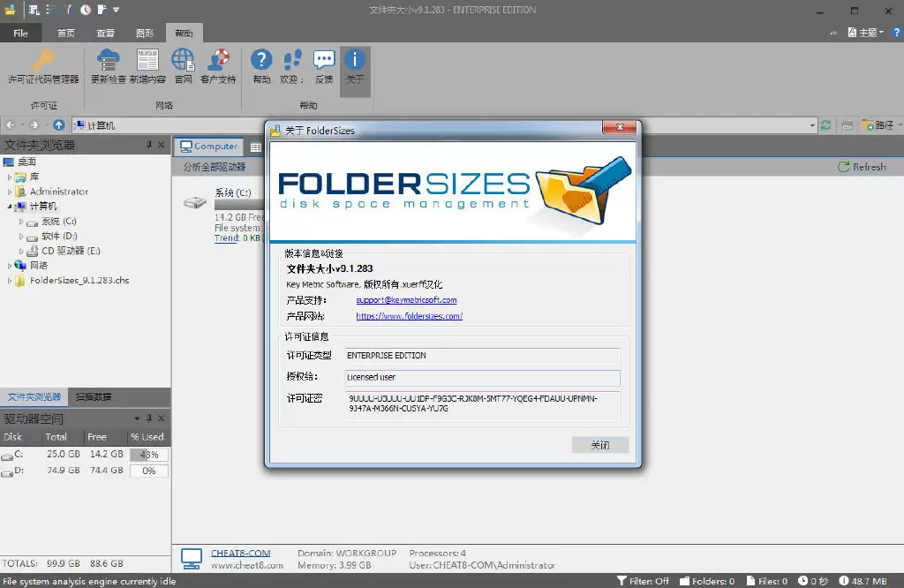
Task: Click the 许可证类型 ENTERPRISE EDITION field
Action: click(483, 356)
